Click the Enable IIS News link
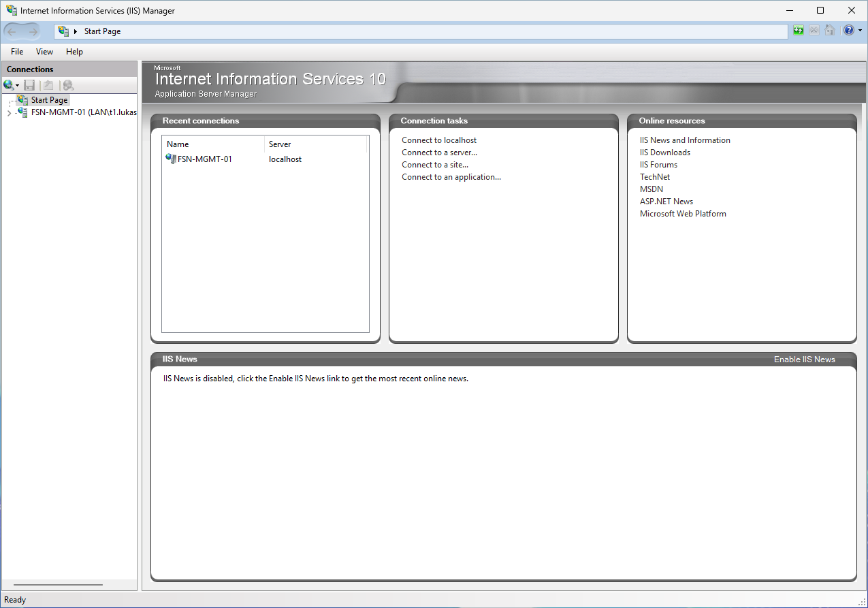This screenshot has height=608, width=868. point(804,359)
